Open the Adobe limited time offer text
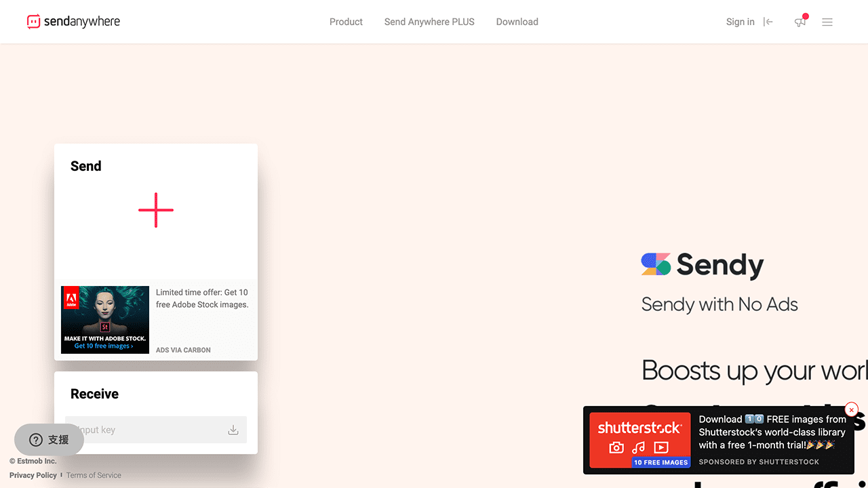This screenshot has height=488, width=868. click(x=202, y=298)
